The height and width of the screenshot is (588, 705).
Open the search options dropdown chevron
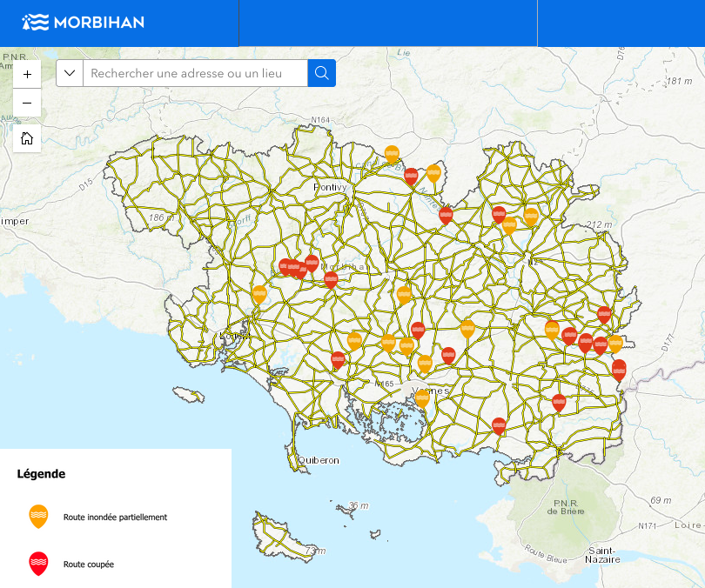coord(68,73)
